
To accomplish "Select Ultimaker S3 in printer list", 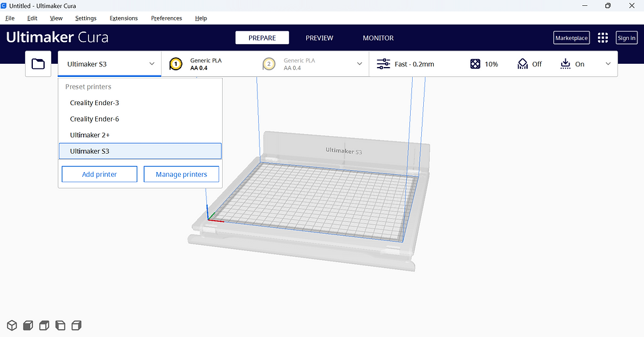I will pos(140,151).
